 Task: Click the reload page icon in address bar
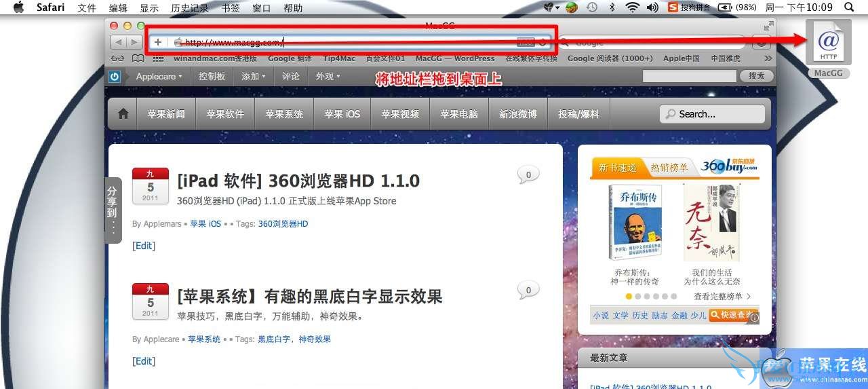point(542,42)
